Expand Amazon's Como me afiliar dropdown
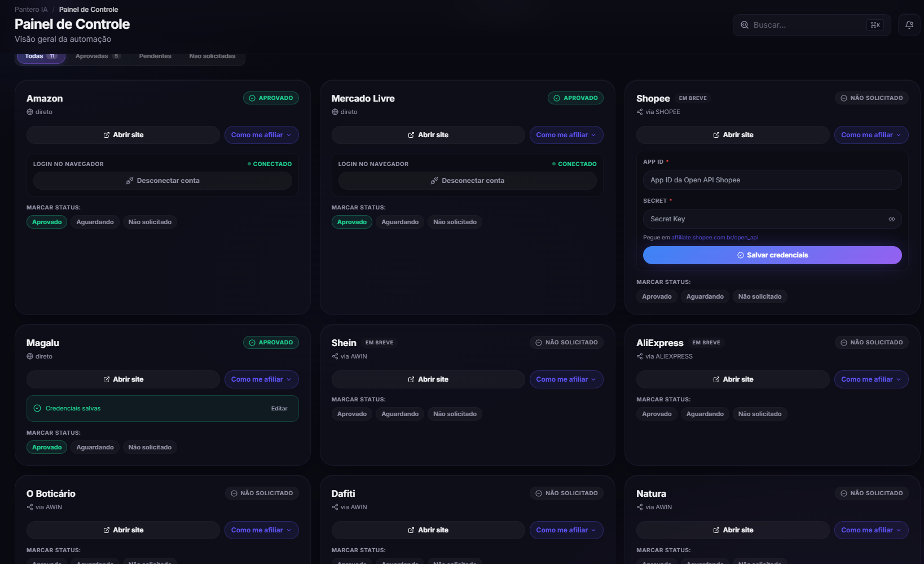 pyautogui.click(x=261, y=135)
